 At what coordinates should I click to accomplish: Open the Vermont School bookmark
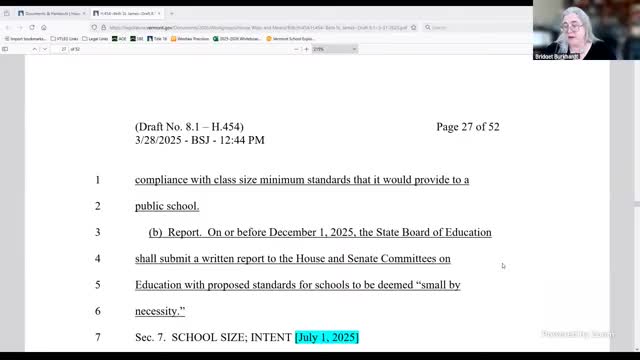tap(290, 39)
